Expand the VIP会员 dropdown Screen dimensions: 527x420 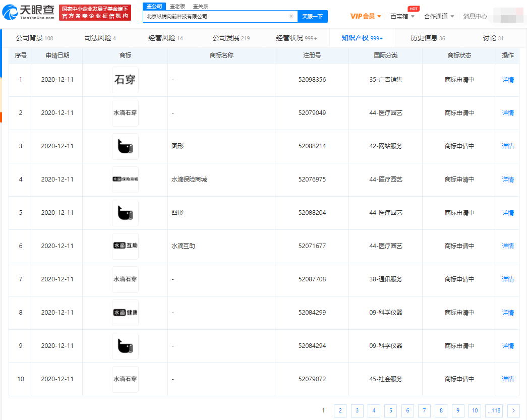coord(366,16)
